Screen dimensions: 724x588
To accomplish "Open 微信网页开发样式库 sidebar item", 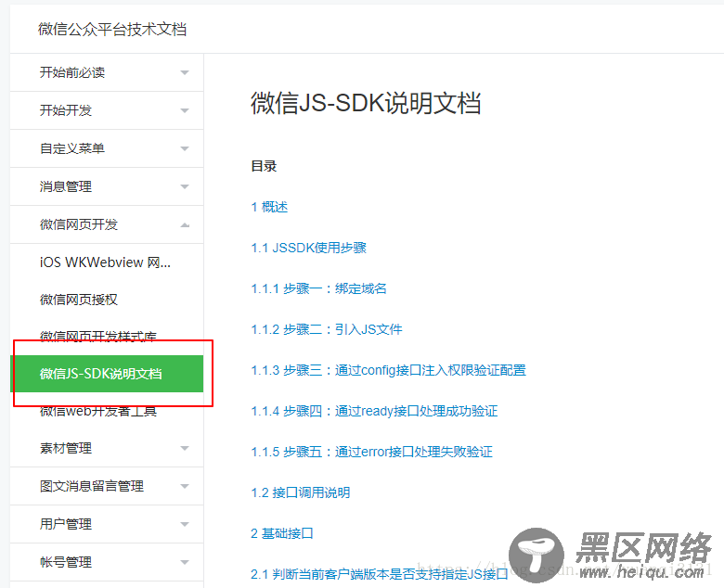I will pyautogui.click(x=98, y=337).
